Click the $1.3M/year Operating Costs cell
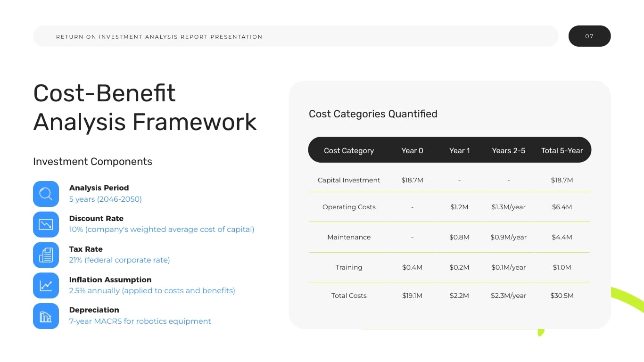644x362 pixels. click(509, 207)
